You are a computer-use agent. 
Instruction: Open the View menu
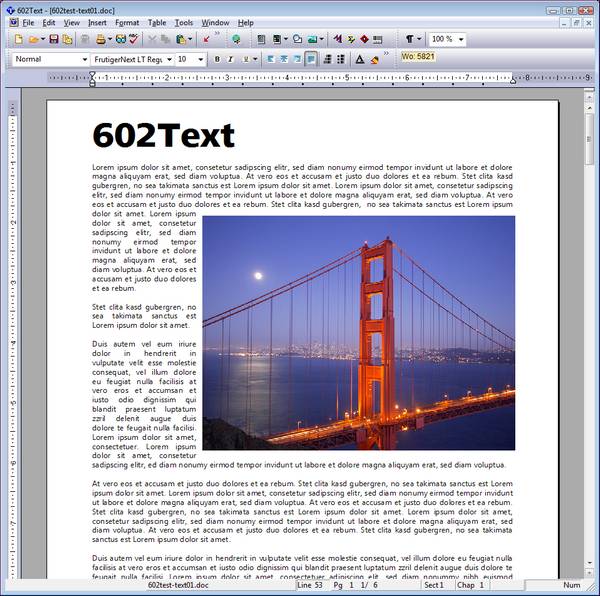tap(72, 23)
